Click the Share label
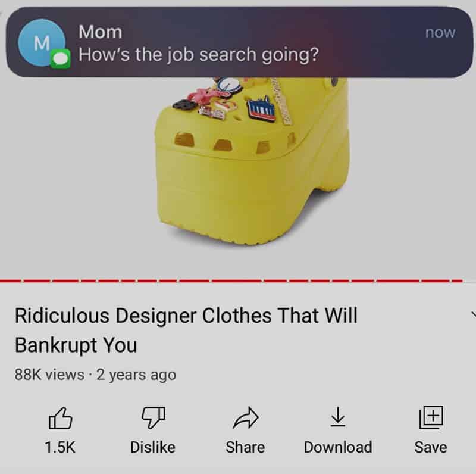Image resolution: width=476 pixels, height=474 pixels. [245, 447]
